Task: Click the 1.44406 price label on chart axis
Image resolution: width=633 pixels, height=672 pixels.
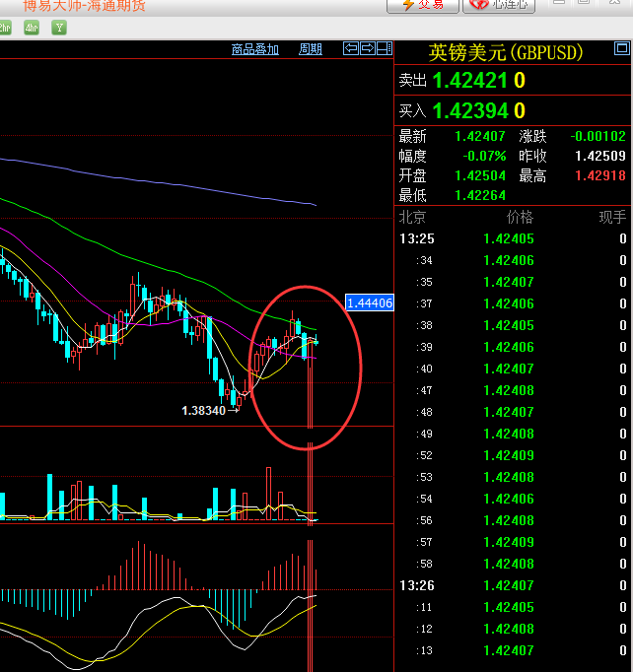Action: 370,303
